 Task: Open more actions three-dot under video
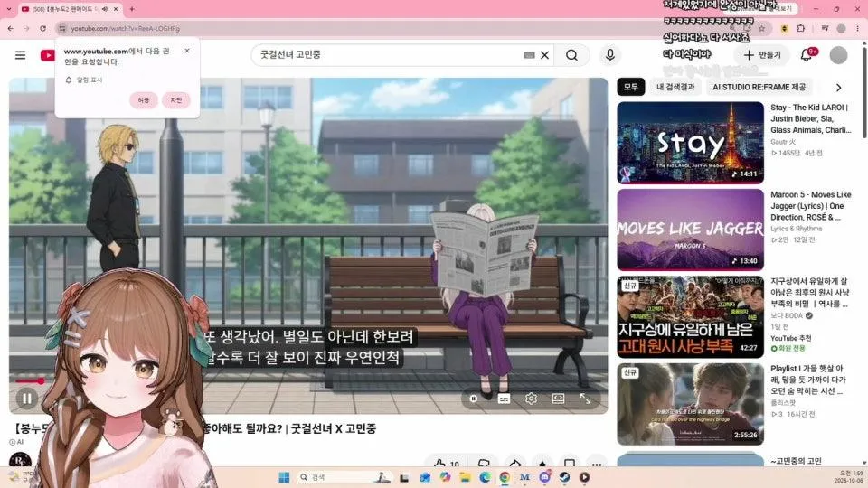coord(596,464)
